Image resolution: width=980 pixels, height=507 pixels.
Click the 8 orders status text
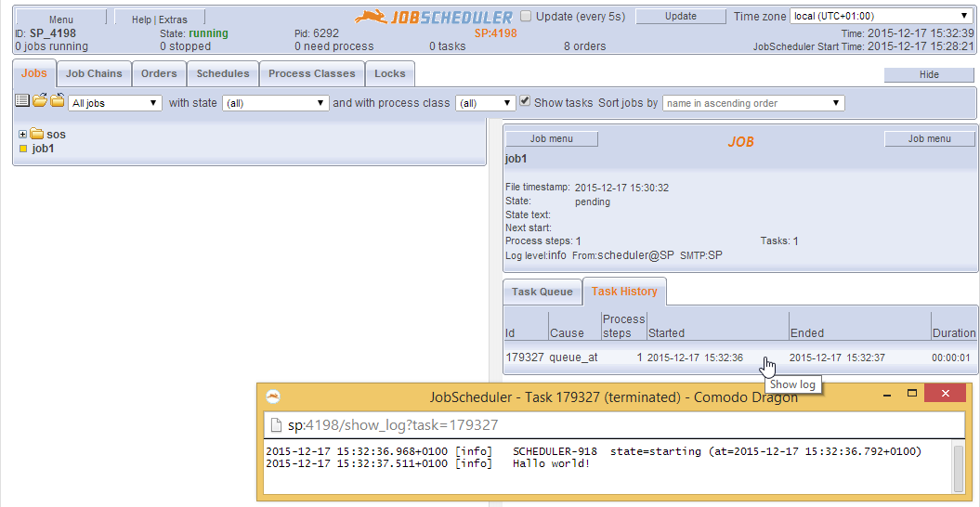[584, 46]
